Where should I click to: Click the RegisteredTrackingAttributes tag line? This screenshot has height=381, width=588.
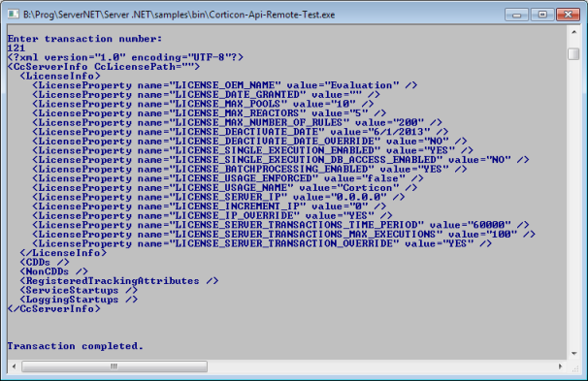[119, 280]
